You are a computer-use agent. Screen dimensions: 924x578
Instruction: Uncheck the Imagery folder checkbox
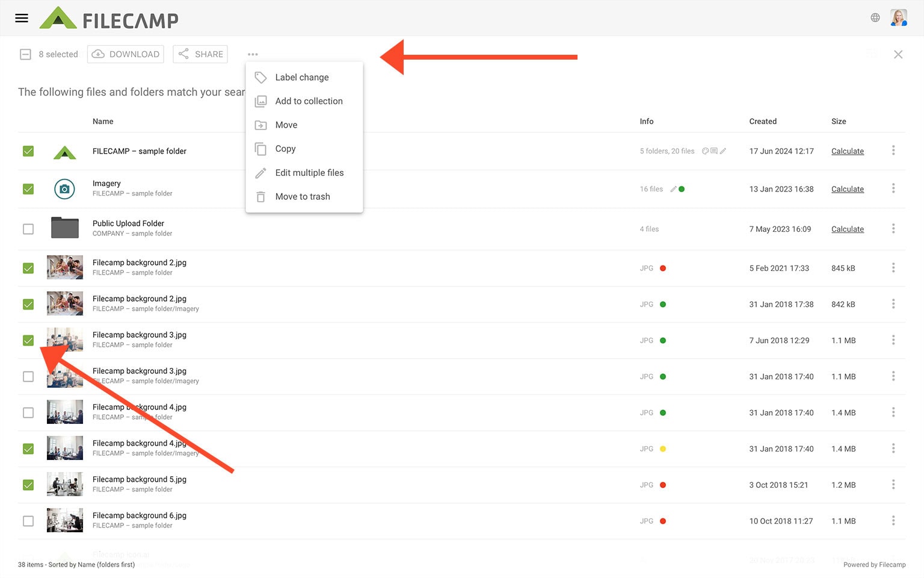point(28,189)
